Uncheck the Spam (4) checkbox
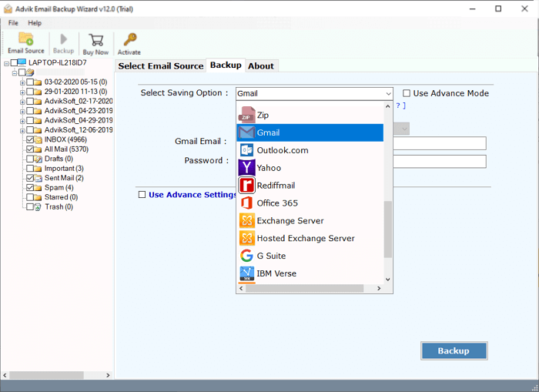 [x=30, y=188]
